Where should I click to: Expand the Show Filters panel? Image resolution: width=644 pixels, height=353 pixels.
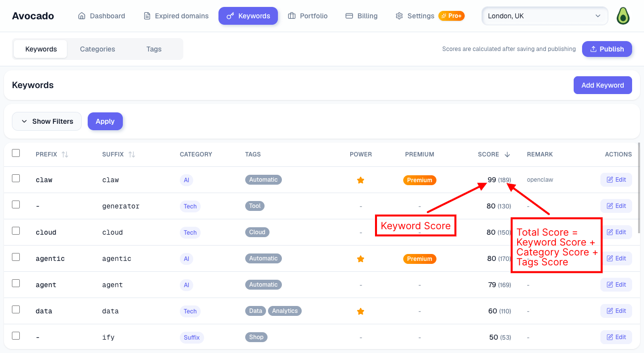47,121
